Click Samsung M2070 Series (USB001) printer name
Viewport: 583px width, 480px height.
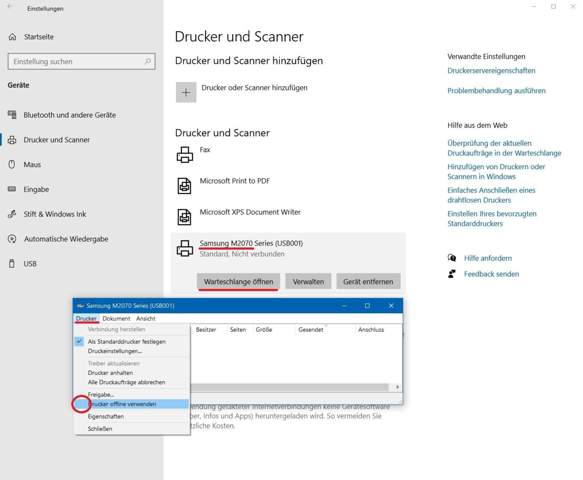(x=251, y=243)
